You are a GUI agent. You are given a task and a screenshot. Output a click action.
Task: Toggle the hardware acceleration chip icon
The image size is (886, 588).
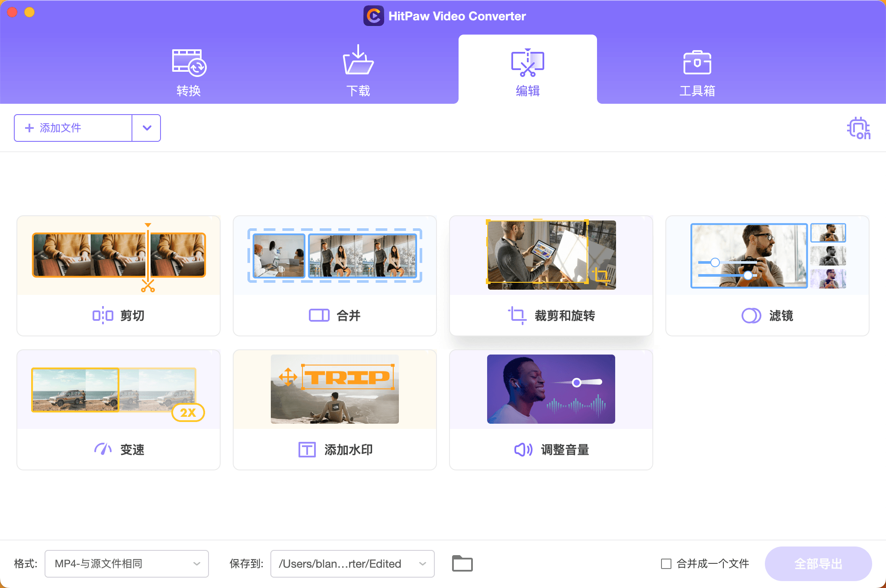tap(858, 128)
